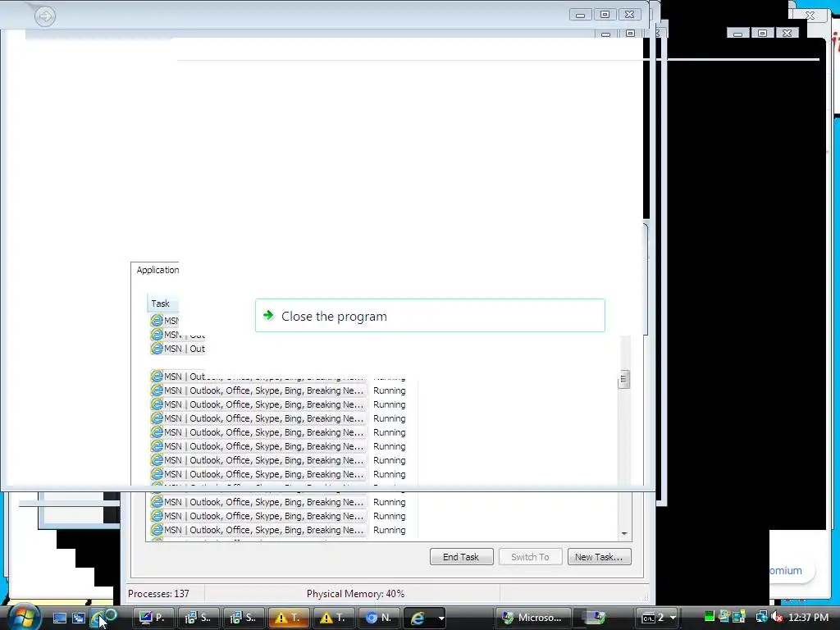Click the Internet Explorer taskbar group button
The height and width of the screenshot is (630, 840).
(x=418, y=618)
